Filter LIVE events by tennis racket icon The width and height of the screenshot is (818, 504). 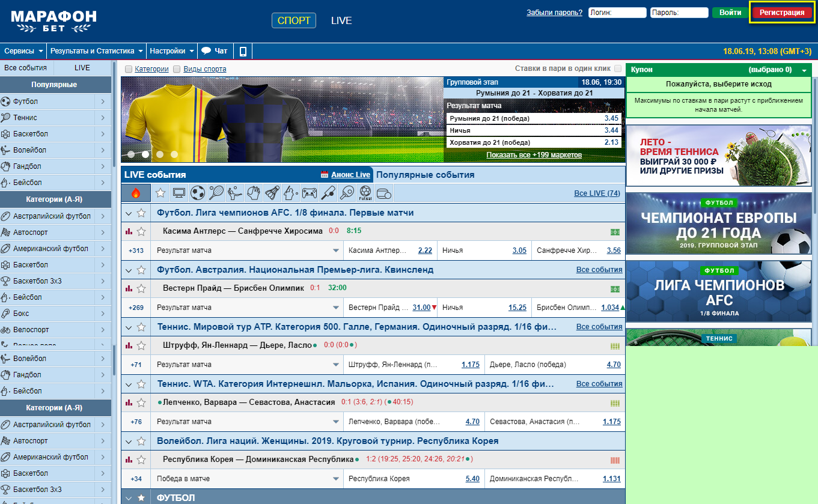pos(216,193)
